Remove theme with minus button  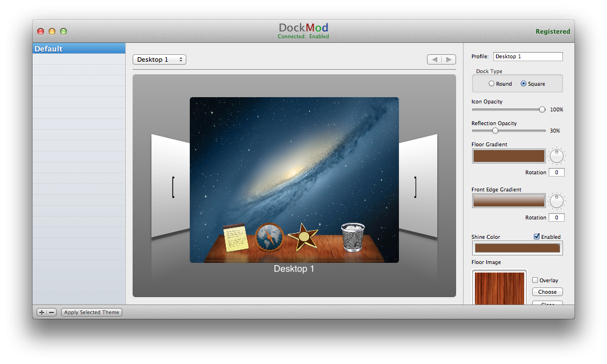tap(51, 312)
